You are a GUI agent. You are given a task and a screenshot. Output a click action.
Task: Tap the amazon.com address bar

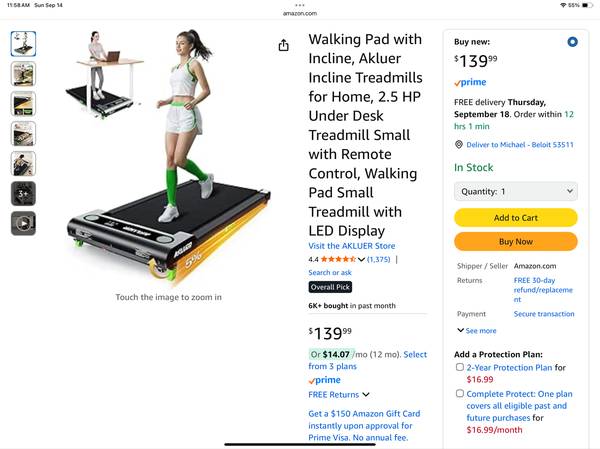[300, 13]
